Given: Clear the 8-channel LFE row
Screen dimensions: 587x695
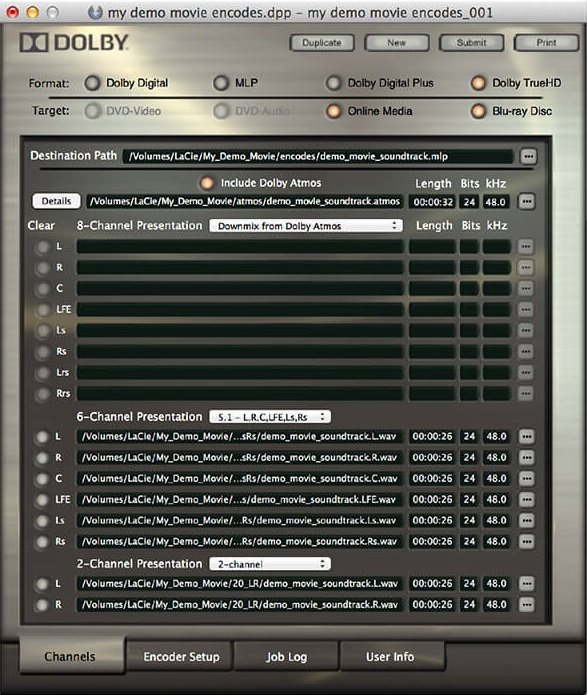Looking at the screenshot, I should (43, 309).
